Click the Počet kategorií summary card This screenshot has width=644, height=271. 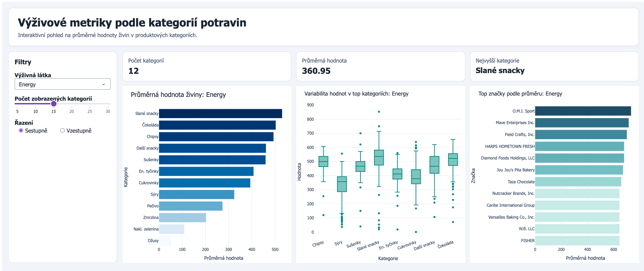(207, 66)
